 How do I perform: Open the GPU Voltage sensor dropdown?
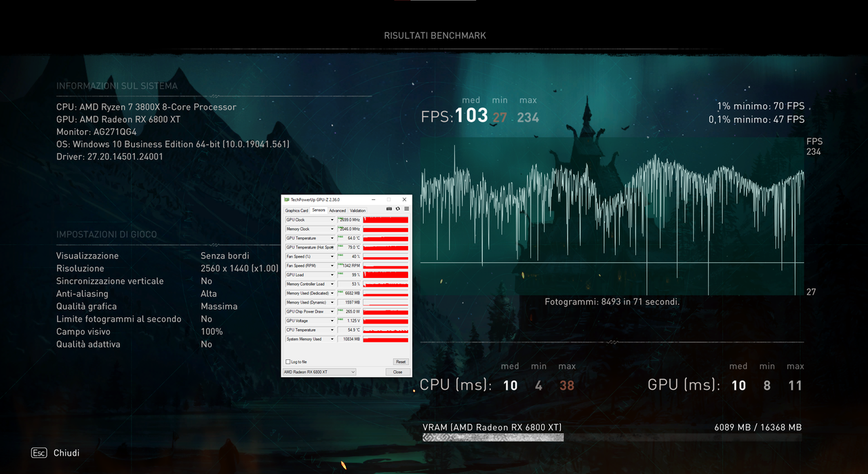point(332,321)
